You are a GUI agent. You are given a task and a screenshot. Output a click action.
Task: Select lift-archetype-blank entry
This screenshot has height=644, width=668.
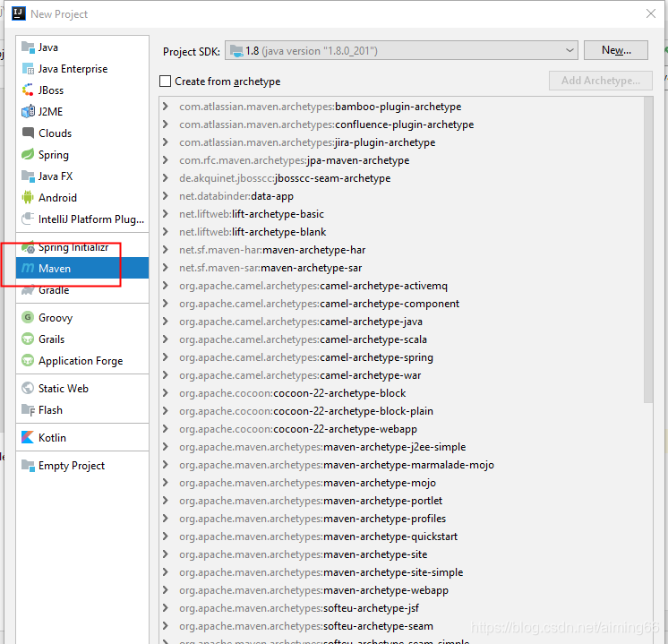pyautogui.click(x=253, y=232)
